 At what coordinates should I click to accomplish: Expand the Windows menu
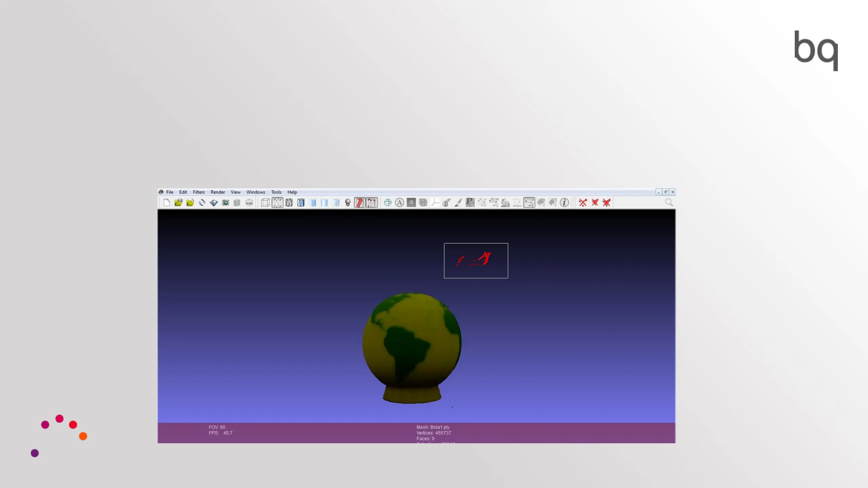pos(256,192)
